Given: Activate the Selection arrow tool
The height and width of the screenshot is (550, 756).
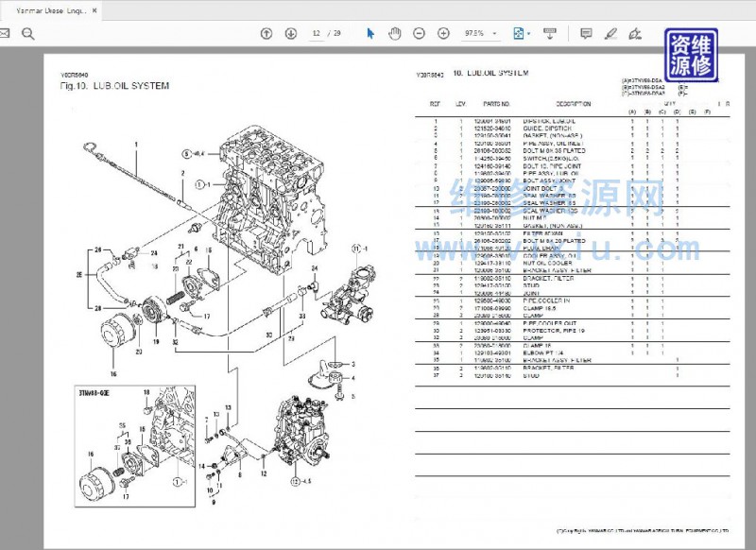Looking at the screenshot, I should click(x=371, y=33).
